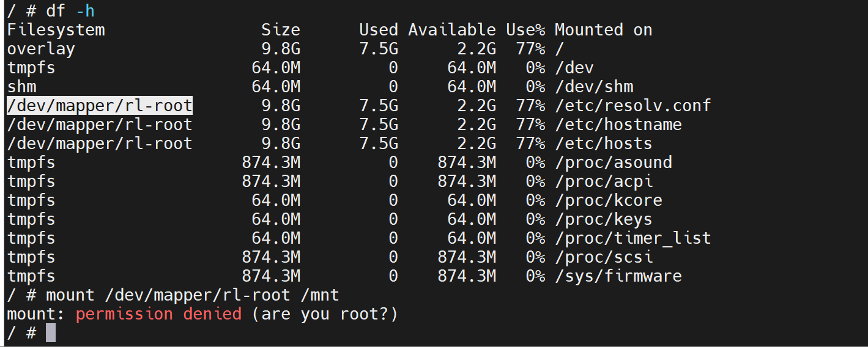Click the terminal cursor block at prompt
Viewport: 868px width, 347px height.
click(50, 333)
